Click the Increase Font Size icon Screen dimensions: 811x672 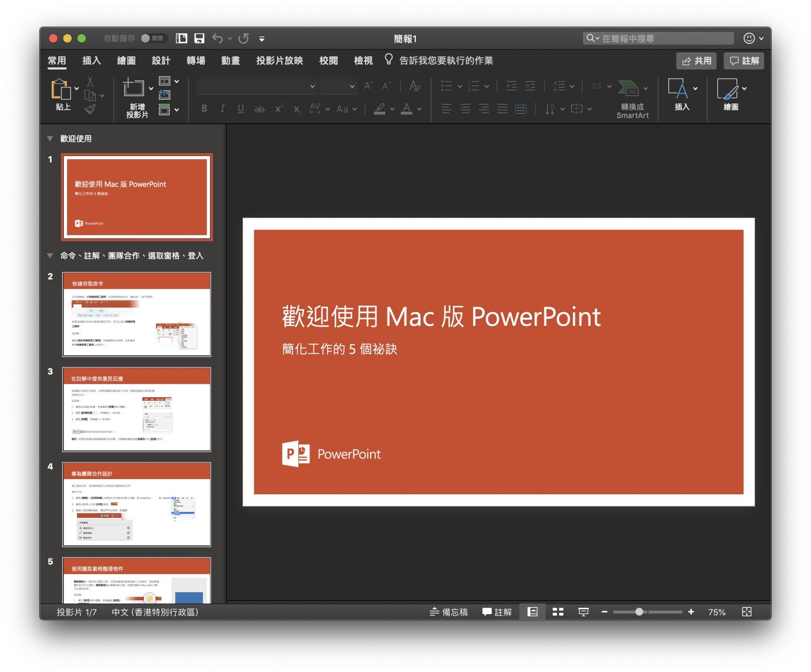pos(368,86)
